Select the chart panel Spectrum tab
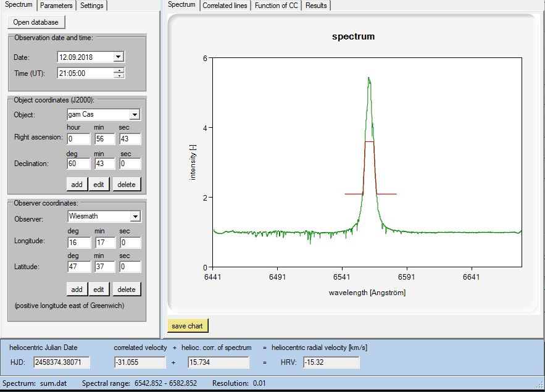The height and width of the screenshot is (392, 545). coord(182,5)
